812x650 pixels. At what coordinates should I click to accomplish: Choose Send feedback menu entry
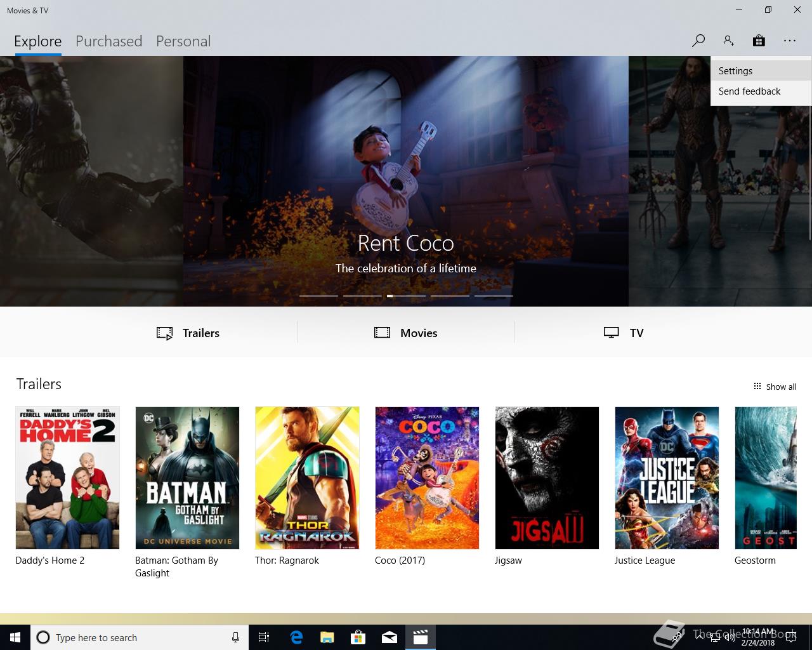tap(761, 91)
